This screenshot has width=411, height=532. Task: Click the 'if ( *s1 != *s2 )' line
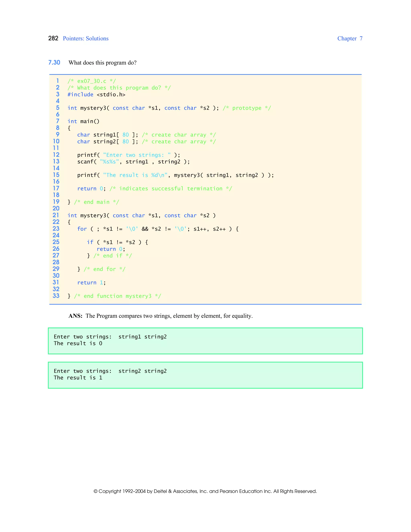tap(117, 242)
